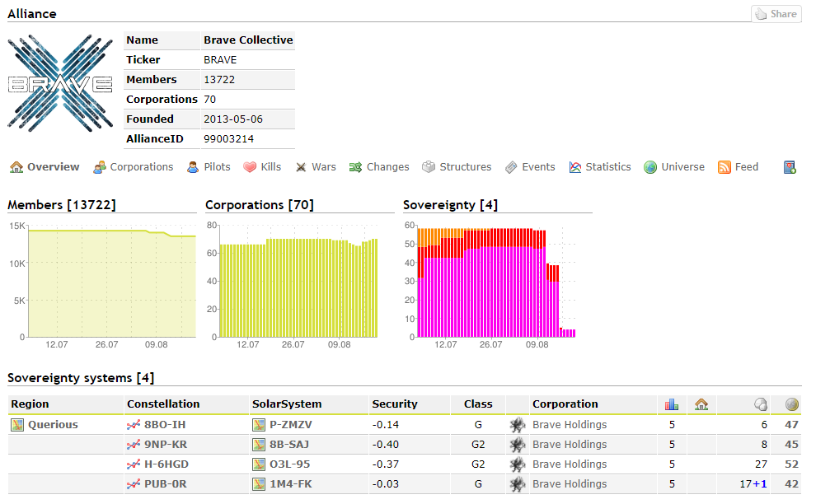Click the map icon beside 8B-SAJ
Screen dimensions: 816x504
point(259,445)
